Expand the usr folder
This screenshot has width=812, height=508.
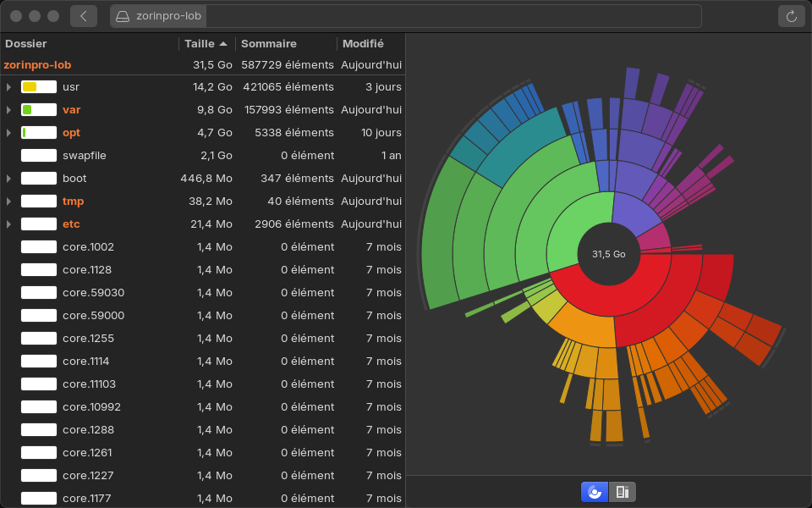8,87
